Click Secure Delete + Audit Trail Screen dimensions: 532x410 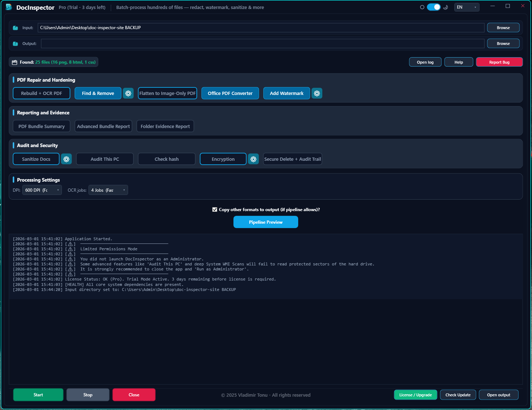[292, 159]
